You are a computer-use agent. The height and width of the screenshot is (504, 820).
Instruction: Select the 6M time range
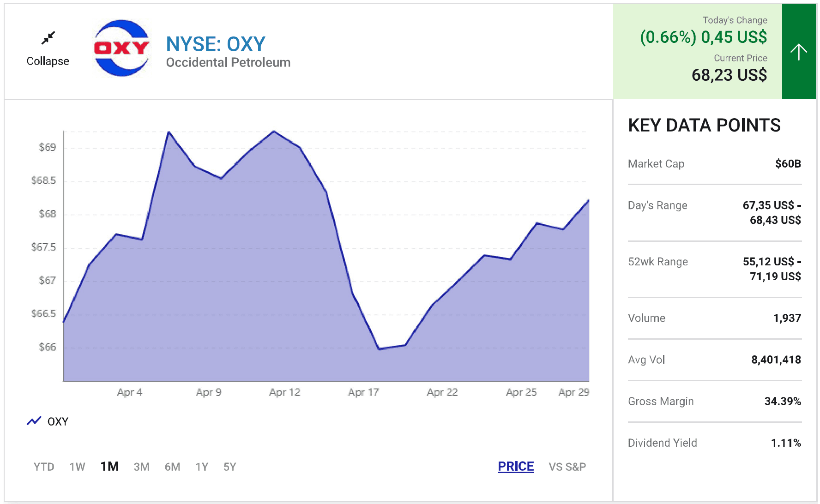(172, 467)
